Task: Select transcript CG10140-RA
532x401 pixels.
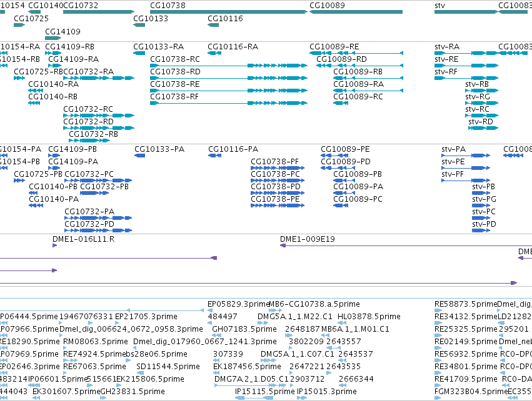Action: coord(36,91)
